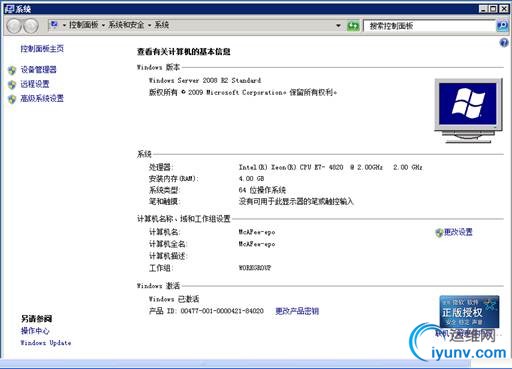Click the 处理器 label

[161, 167]
